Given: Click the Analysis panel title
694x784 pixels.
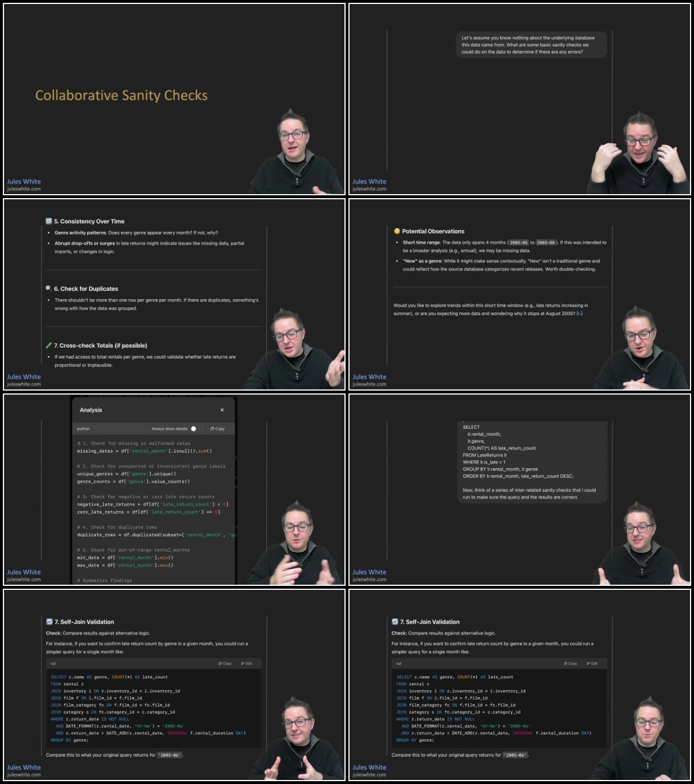Looking at the screenshot, I should 91,410.
